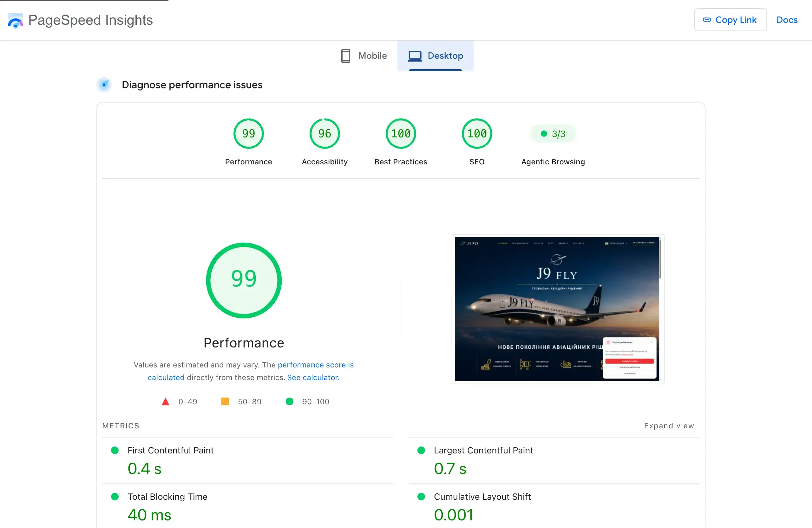Click the Mobile phone icon

[x=346, y=56]
